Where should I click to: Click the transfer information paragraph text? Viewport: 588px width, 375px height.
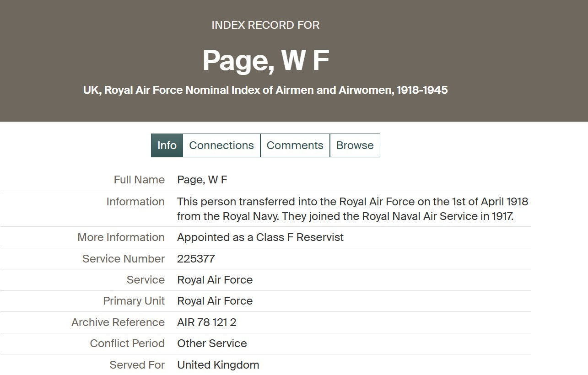point(352,209)
